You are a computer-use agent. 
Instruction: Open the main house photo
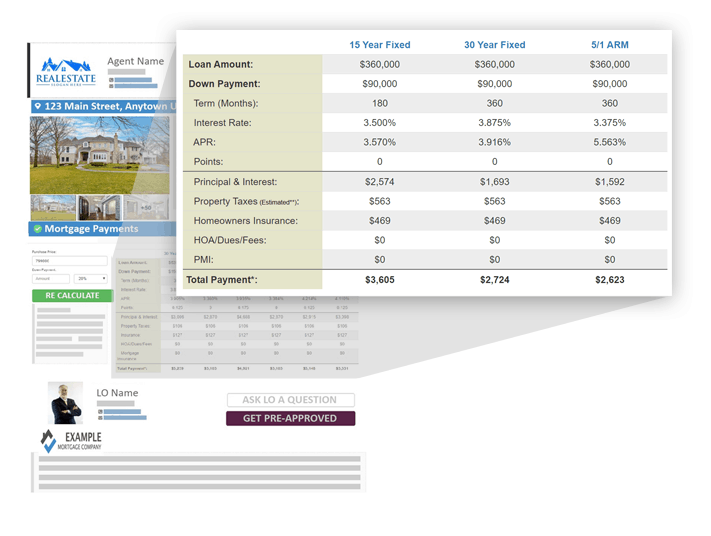pyautogui.click(x=99, y=155)
